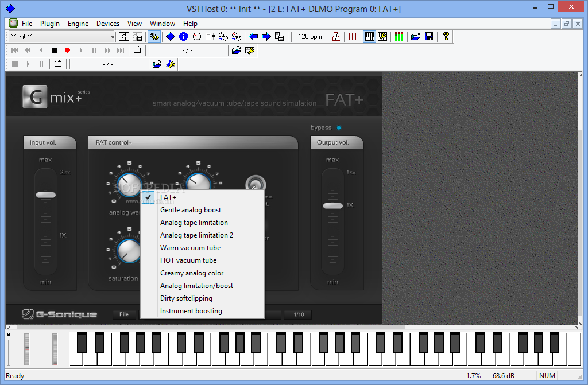Choose Analog tape limitation 2 preset
Viewport: 588px width, 385px height.
click(x=203, y=235)
